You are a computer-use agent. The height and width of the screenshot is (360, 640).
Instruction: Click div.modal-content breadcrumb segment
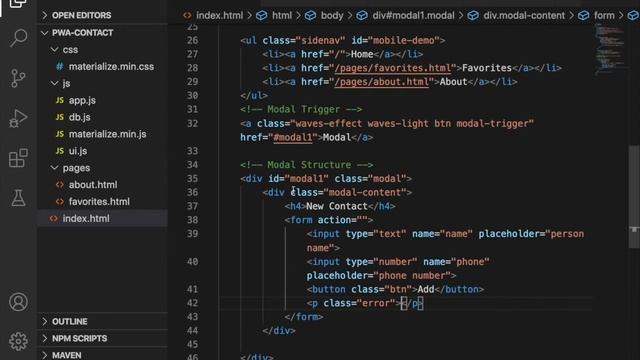coord(524,16)
